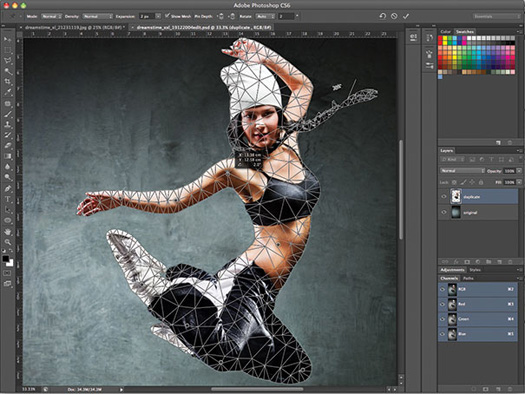525x394 pixels.
Task: Toggle Green channel visibility
Action: (x=443, y=319)
